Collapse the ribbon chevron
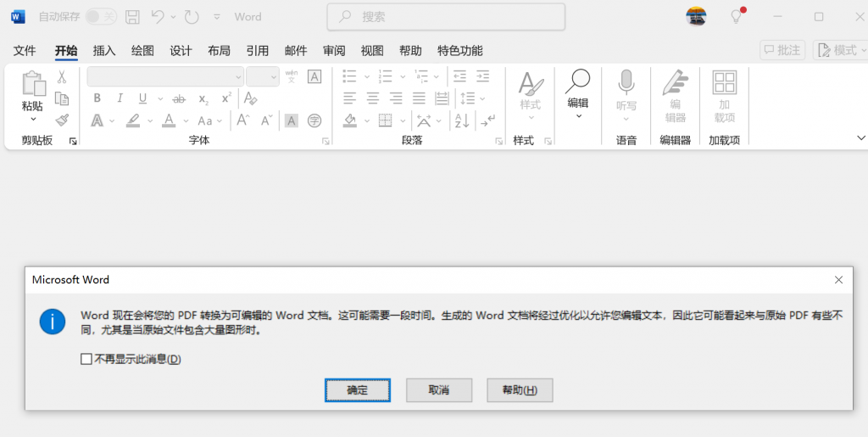This screenshot has height=437, width=868. coord(861,137)
